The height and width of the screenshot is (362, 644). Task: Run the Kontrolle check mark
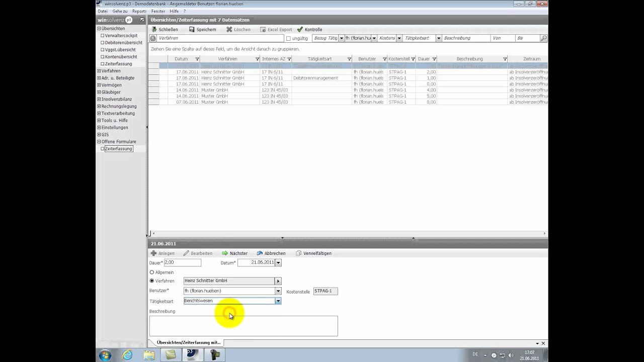pyautogui.click(x=300, y=30)
